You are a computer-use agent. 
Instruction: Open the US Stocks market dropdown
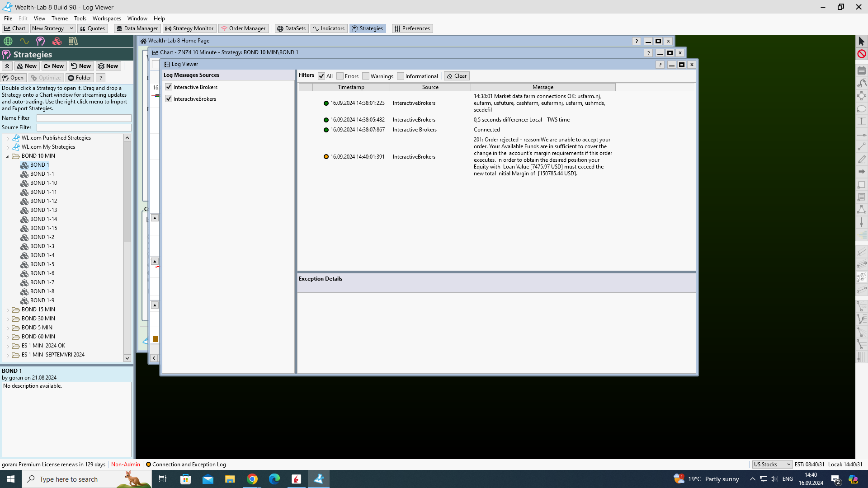coord(772,465)
